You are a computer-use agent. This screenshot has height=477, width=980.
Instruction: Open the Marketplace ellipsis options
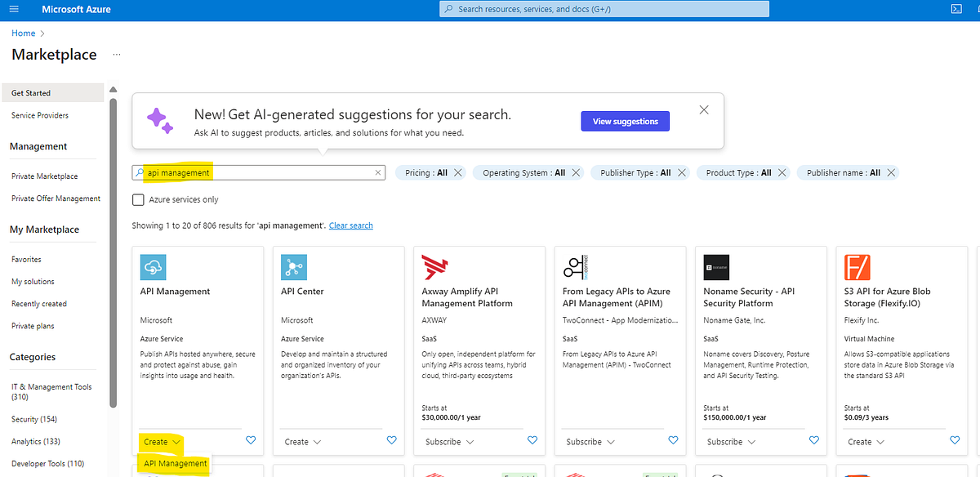tap(115, 54)
